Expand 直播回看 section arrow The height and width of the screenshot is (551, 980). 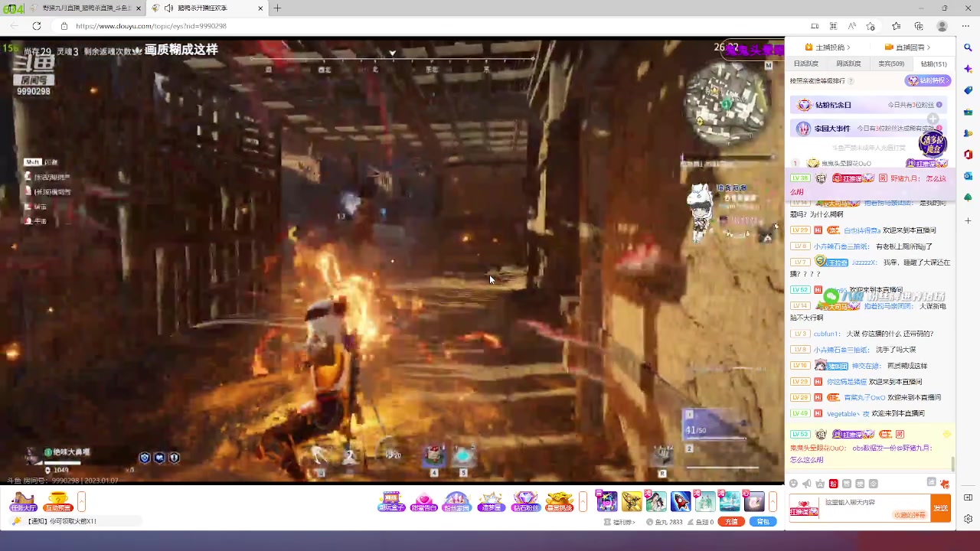click(x=928, y=47)
